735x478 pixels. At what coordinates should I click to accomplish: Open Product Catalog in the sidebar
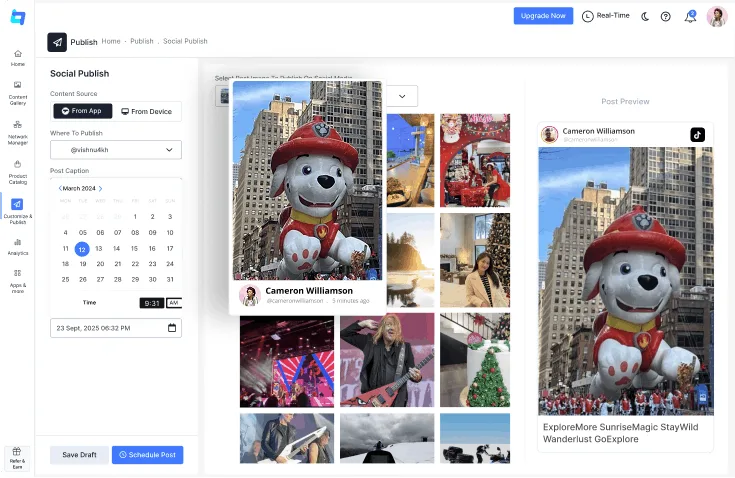(x=18, y=172)
